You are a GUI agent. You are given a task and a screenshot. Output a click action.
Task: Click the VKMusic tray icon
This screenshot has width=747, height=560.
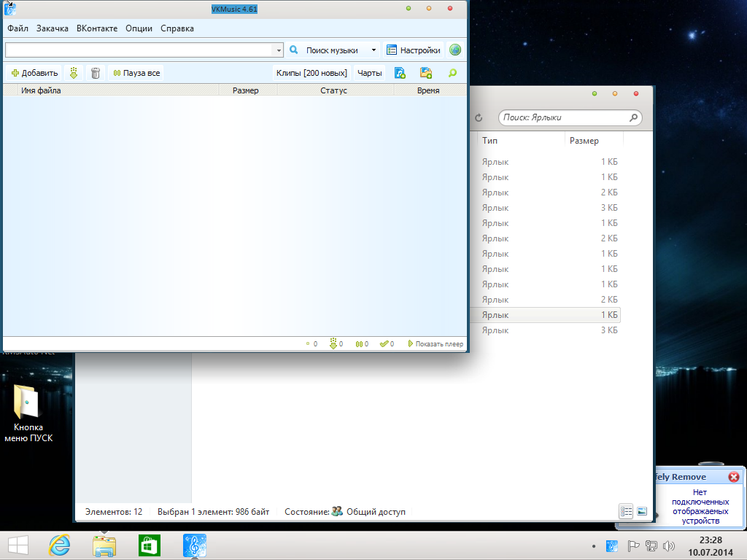pos(612,546)
